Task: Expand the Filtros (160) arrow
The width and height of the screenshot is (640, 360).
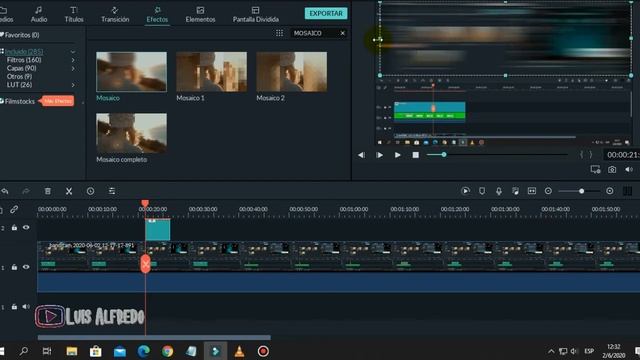Action: pyautogui.click(x=73, y=60)
